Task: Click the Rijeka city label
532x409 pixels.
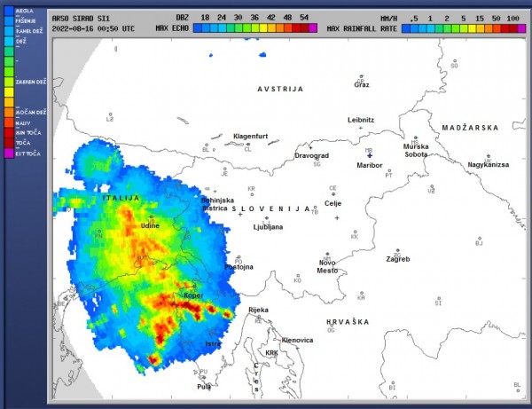Action: (x=258, y=310)
